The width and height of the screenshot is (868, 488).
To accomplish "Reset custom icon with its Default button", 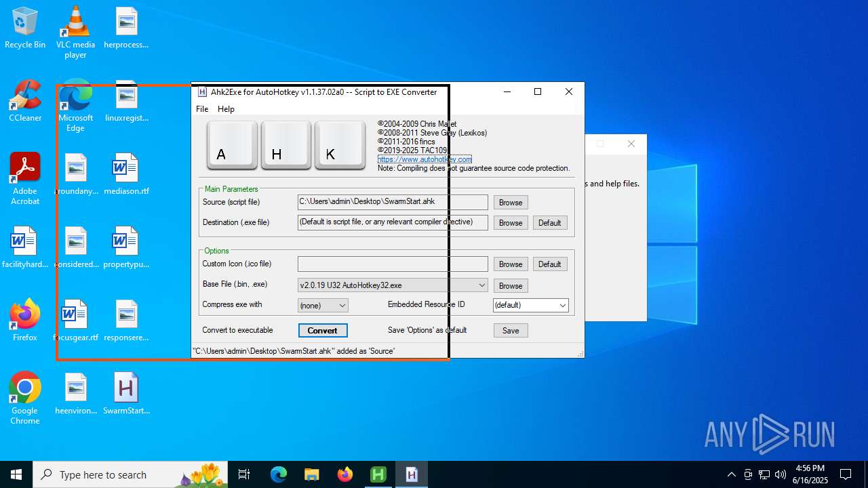I will (x=549, y=264).
